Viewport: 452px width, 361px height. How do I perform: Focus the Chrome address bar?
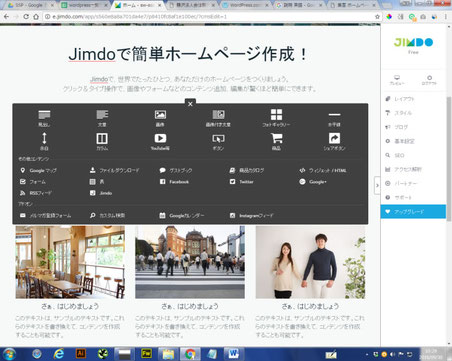tap(210, 16)
